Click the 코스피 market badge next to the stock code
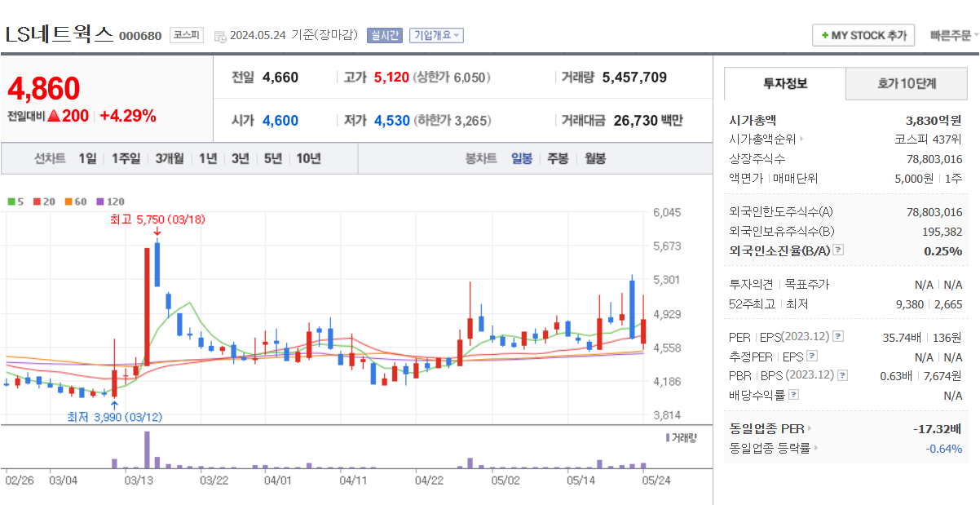Image resolution: width=980 pixels, height=505 pixels. [189, 35]
